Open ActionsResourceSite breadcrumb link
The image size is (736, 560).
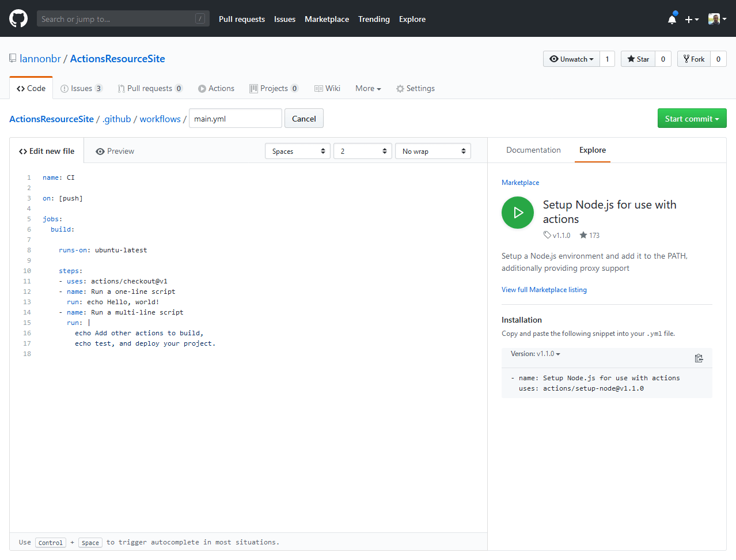point(51,119)
